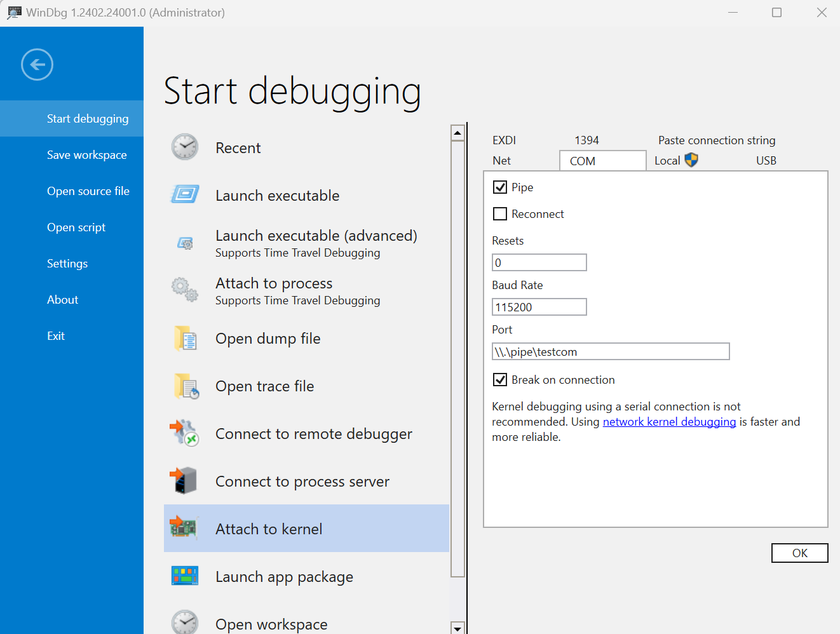Uncheck the Pipe checkbox
This screenshot has width=840, height=634.
[x=500, y=187]
